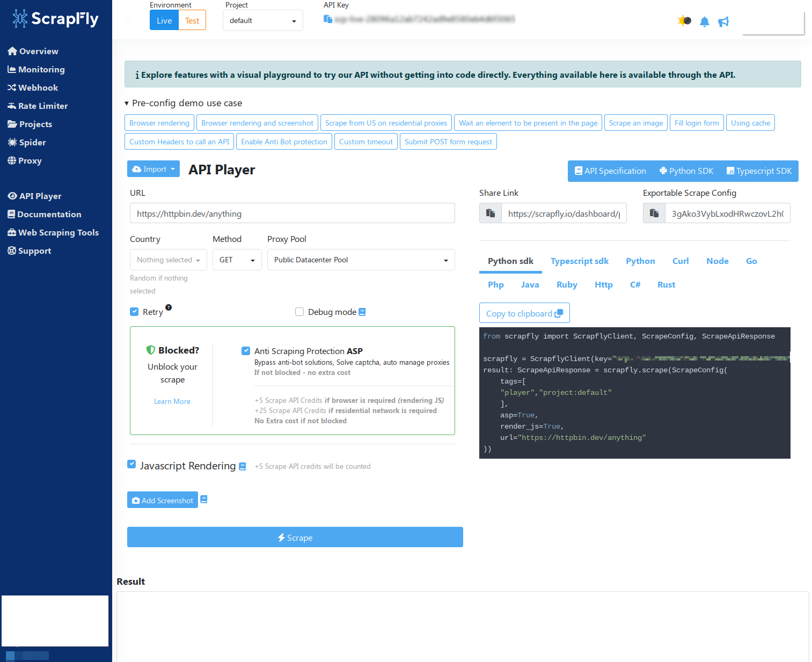Screen dimensions: 812x662
Task: Open API Specification
Action: point(610,171)
